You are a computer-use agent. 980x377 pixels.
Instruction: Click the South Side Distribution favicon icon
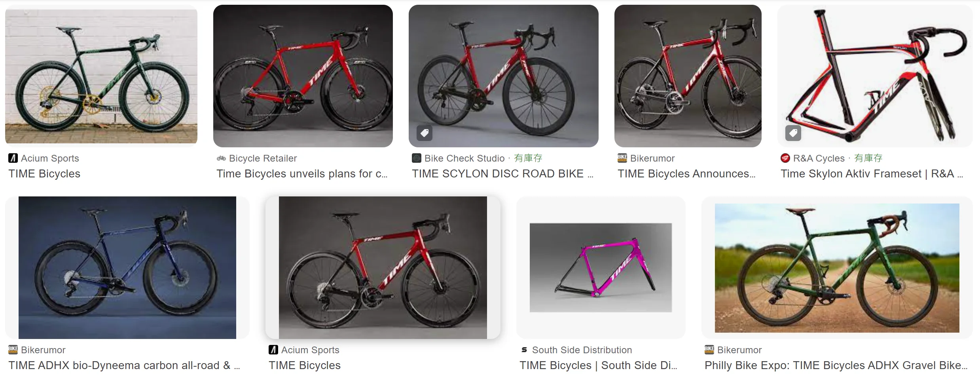tap(524, 350)
